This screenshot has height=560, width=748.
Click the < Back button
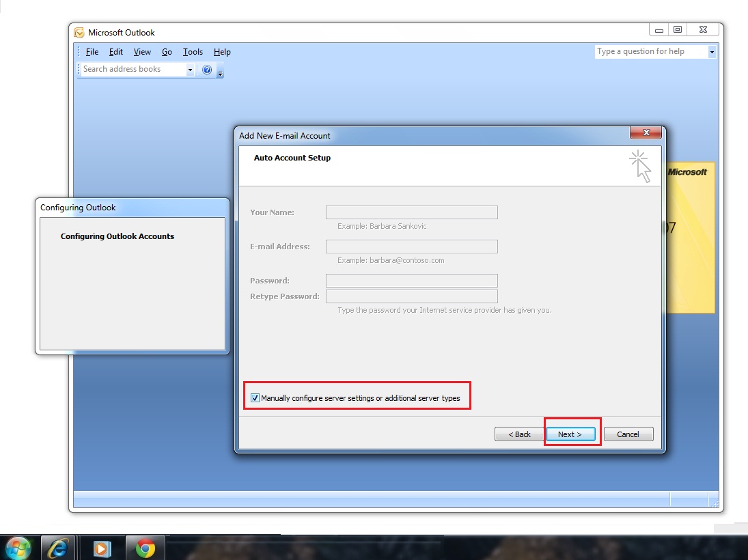point(519,434)
